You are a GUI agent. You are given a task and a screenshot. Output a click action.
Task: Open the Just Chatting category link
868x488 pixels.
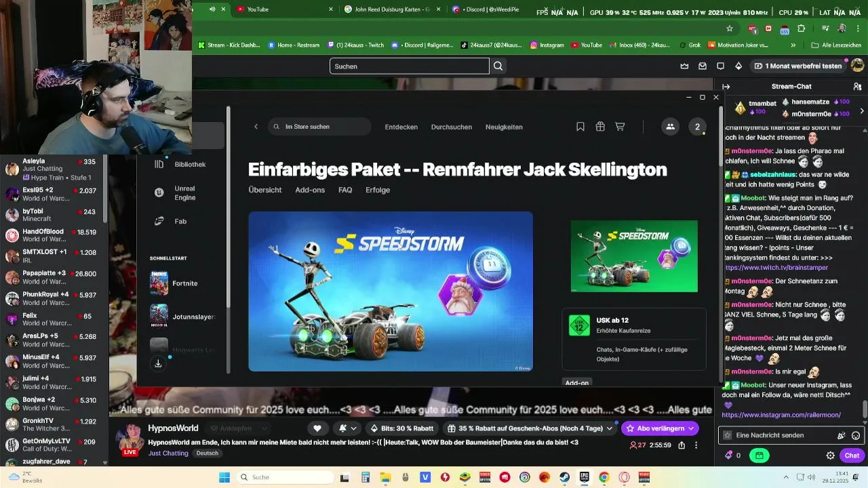coord(168,453)
